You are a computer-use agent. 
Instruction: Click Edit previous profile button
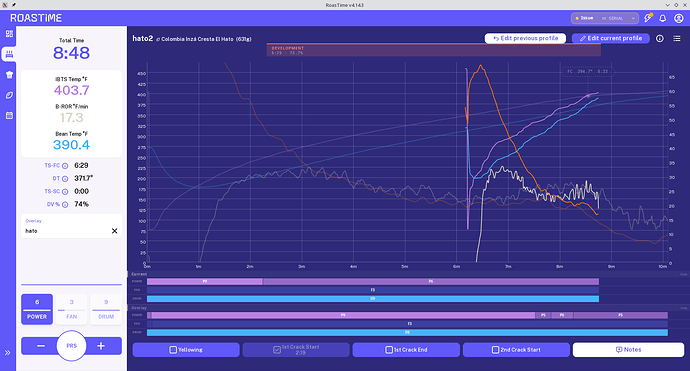click(x=525, y=38)
